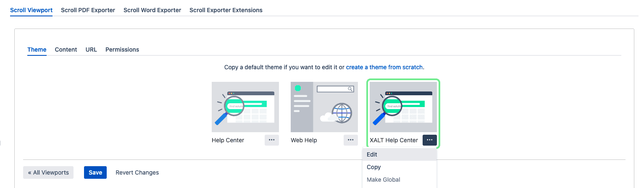
Task: Open the Scroll Word Exporter tab
Action: click(152, 10)
